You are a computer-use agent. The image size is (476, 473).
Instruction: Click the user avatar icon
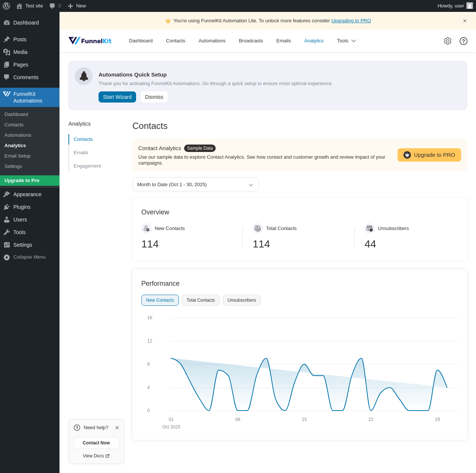pyautogui.click(x=470, y=6)
